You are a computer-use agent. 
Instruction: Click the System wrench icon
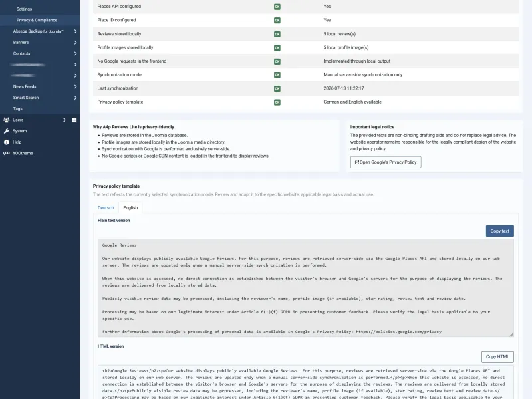[x=7, y=131]
